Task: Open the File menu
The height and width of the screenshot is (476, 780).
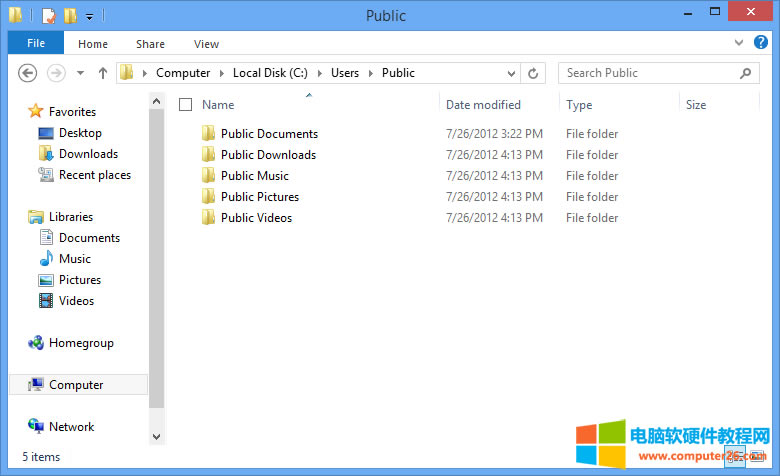Action: (x=35, y=43)
